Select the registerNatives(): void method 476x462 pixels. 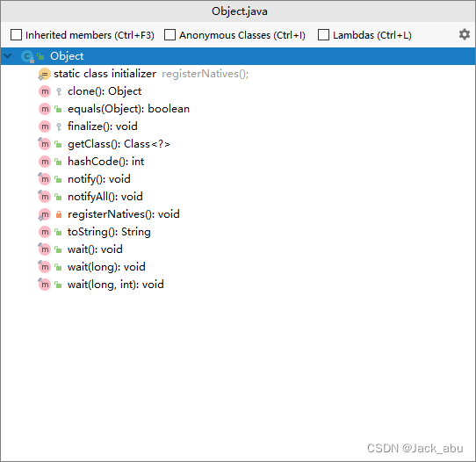tap(124, 214)
